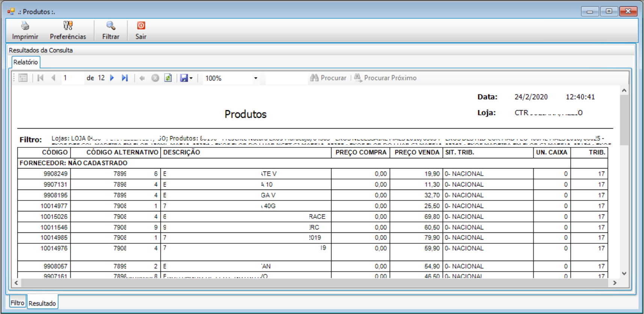Image resolution: width=644 pixels, height=314 pixels.
Task: Click DESCRIÇÃO column header
Action: (246, 152)
